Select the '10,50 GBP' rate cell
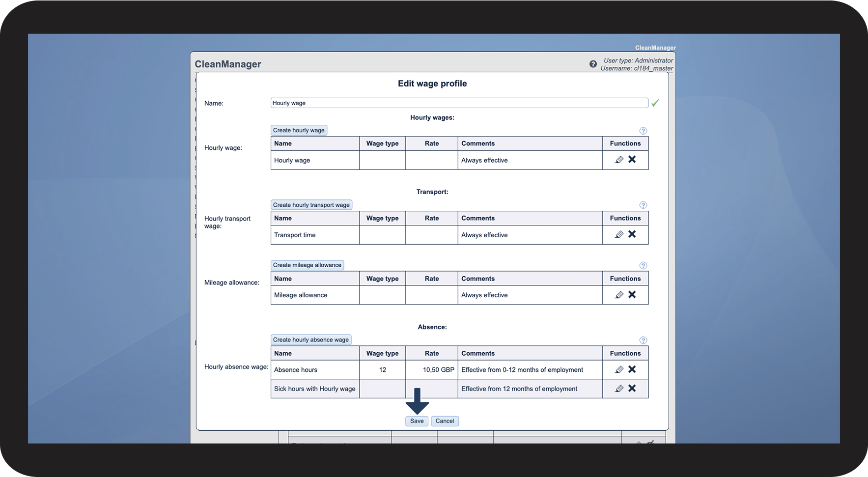The image size is (868, 477). (x=432, y=369)
